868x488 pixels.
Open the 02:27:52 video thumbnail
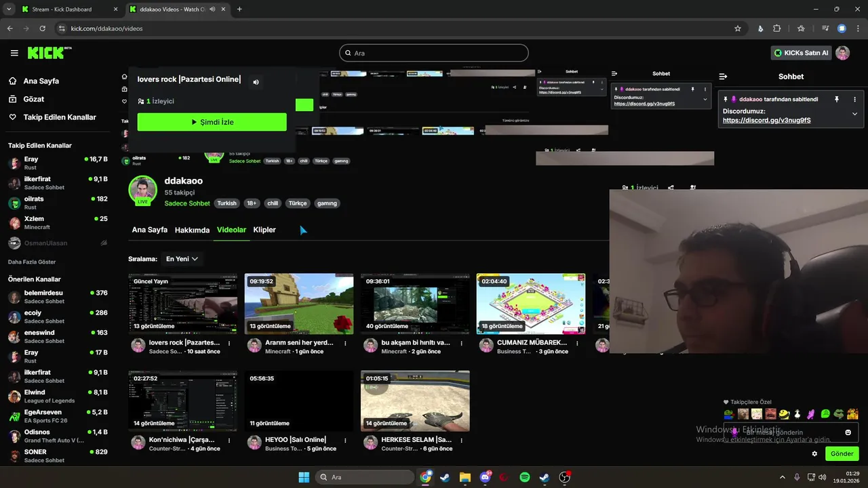pos(183,401)
